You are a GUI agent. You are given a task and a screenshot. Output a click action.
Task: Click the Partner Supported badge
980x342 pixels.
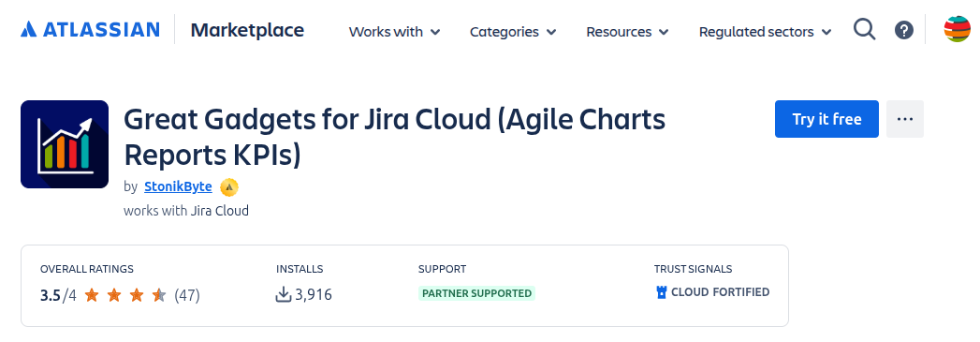476,293
